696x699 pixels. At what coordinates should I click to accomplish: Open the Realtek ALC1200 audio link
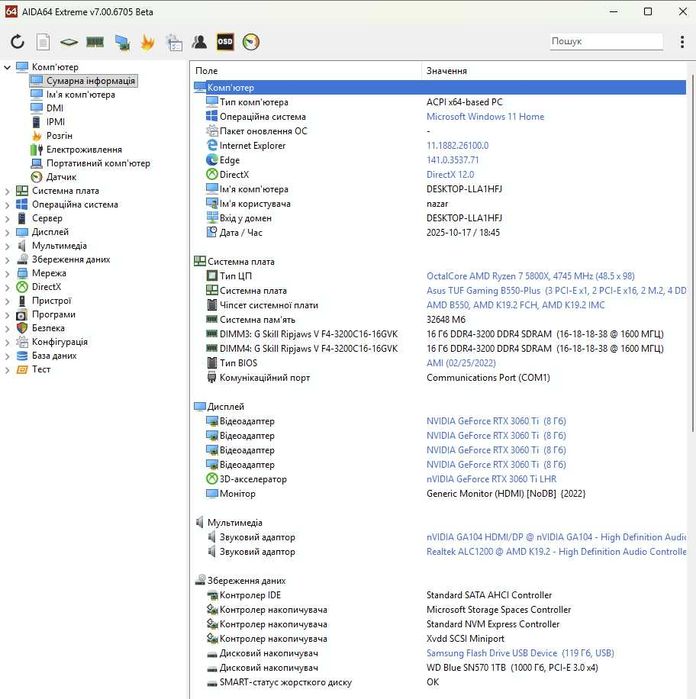click(556, 552)
